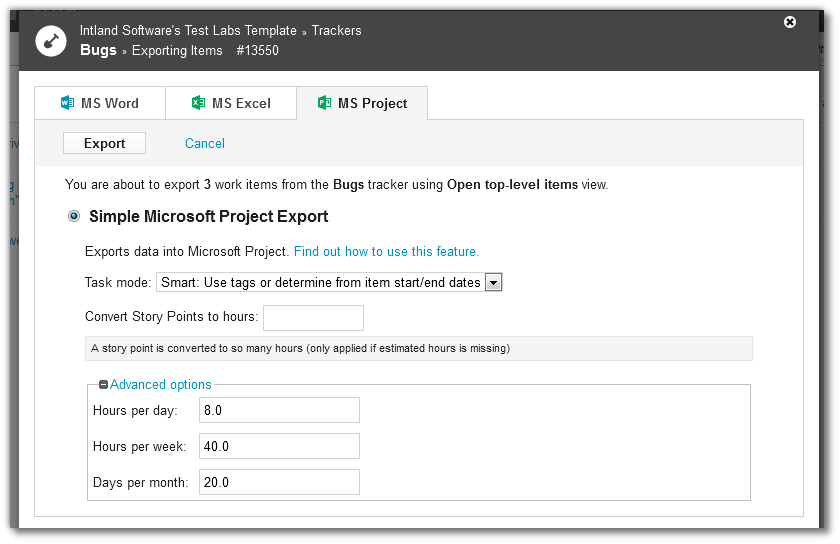Switch to the MS Word tab
This screenshot has width=840, height=544.
100,103
